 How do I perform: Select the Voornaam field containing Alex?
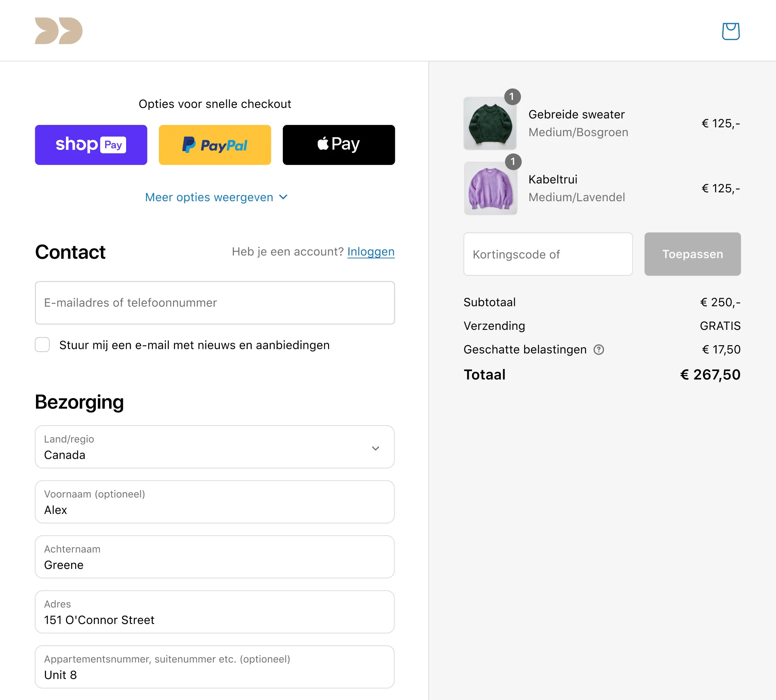point(215,502)
